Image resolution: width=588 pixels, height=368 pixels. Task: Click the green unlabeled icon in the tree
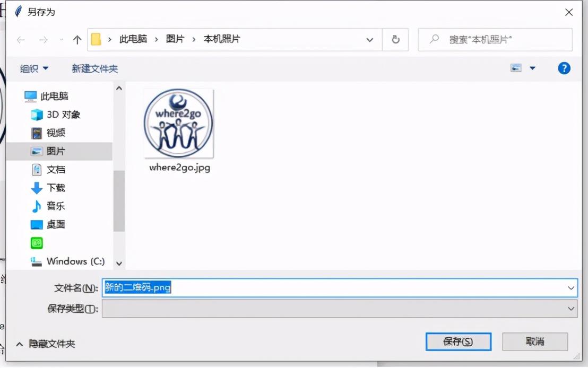tap(37, 243)
